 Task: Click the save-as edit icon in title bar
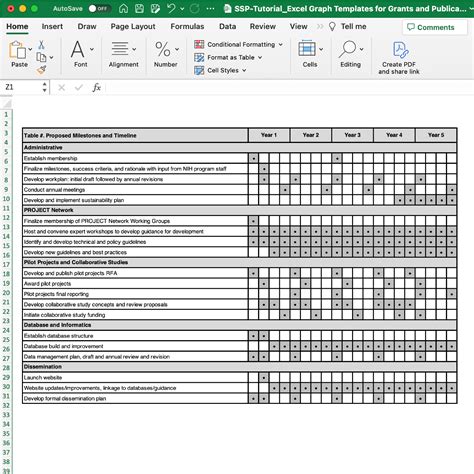(x=155, y=9)
